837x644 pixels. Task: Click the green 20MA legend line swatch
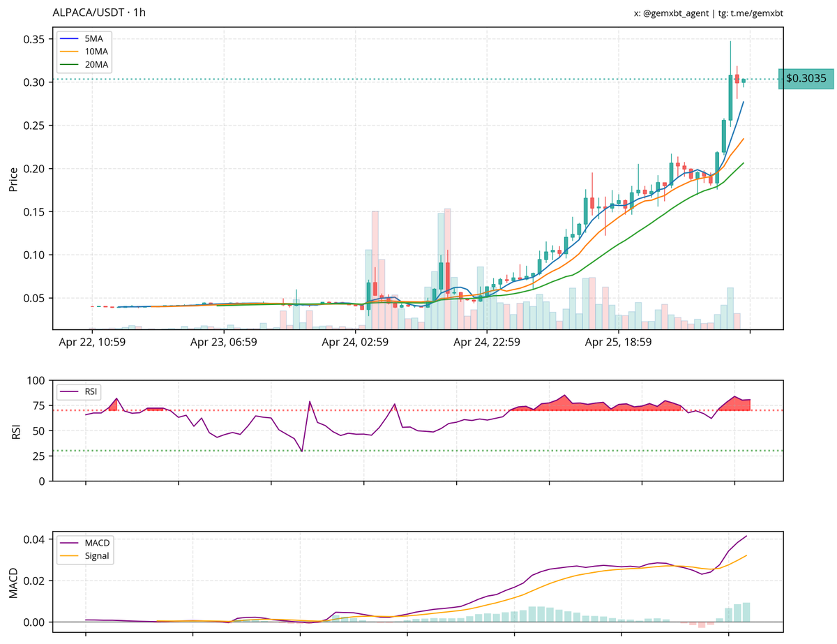[68, 65]
